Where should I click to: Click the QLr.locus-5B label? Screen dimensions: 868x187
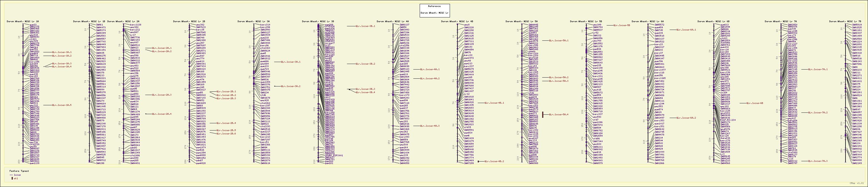point(621,25)
